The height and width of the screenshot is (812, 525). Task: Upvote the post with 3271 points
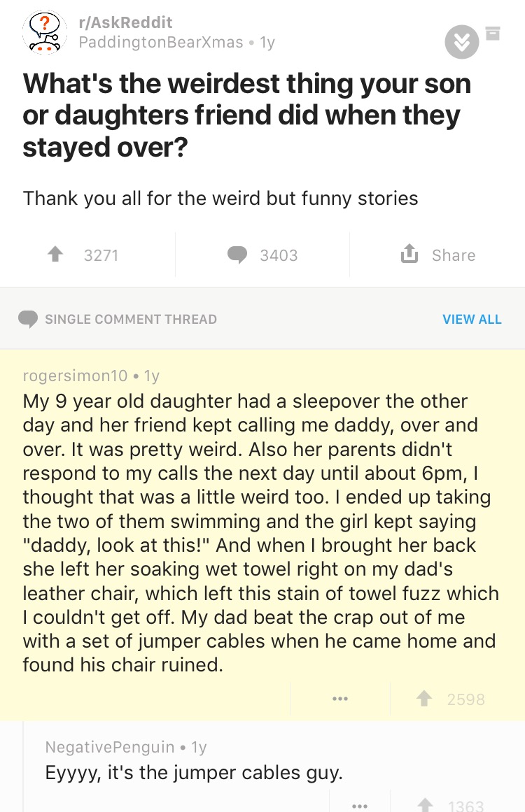pyautogui.click(x=55, y=255)
